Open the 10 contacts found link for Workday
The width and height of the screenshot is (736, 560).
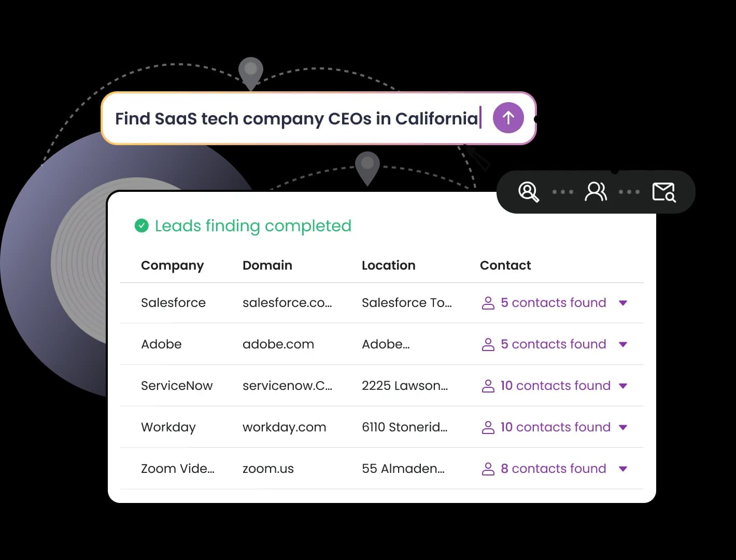point(556,427)
